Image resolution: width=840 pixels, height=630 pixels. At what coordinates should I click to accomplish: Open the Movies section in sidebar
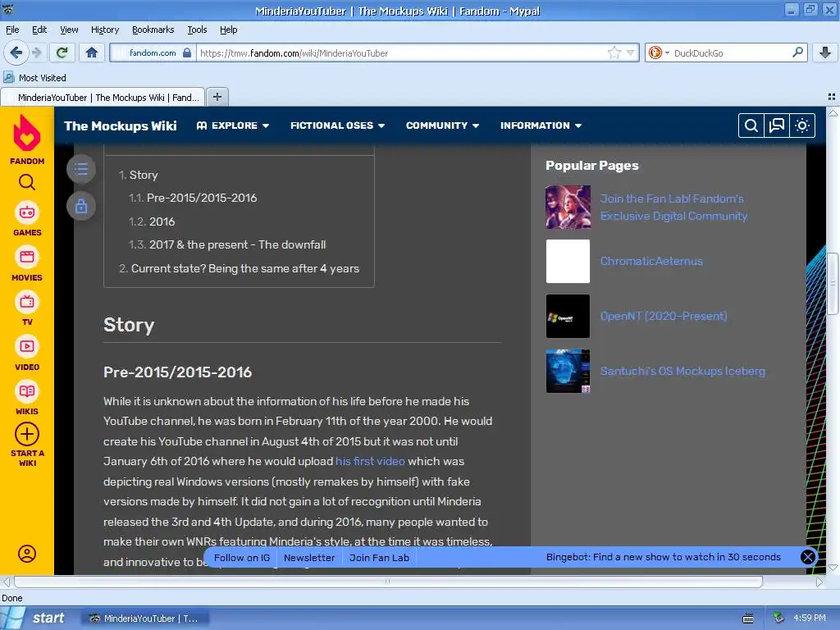pyautogui.click(x=27, y=263)
